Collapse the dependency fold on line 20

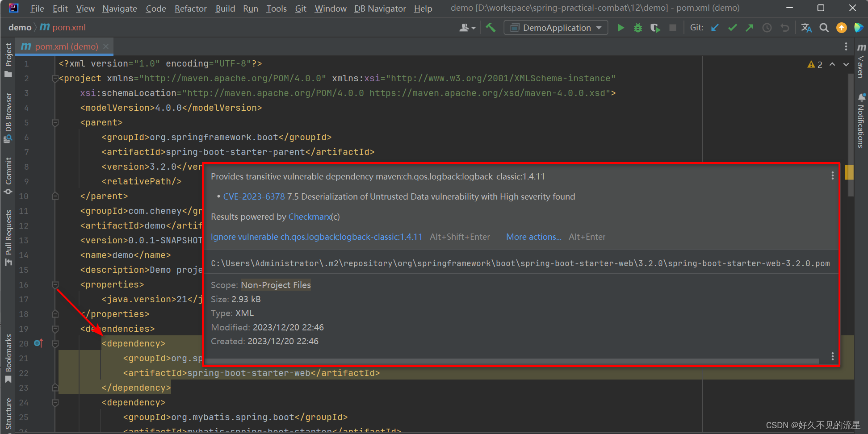[55, 343]
